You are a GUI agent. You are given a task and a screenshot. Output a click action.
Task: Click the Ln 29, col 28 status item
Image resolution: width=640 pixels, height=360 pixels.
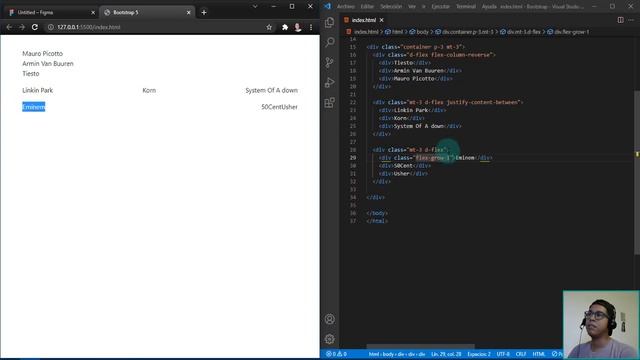pos(446,354)
